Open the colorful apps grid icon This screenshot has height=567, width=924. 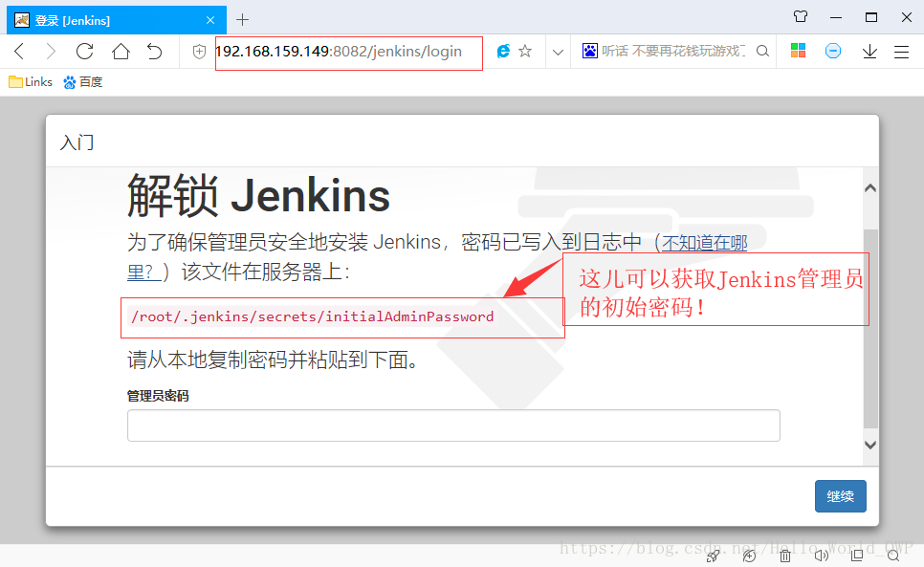point(798,51)
